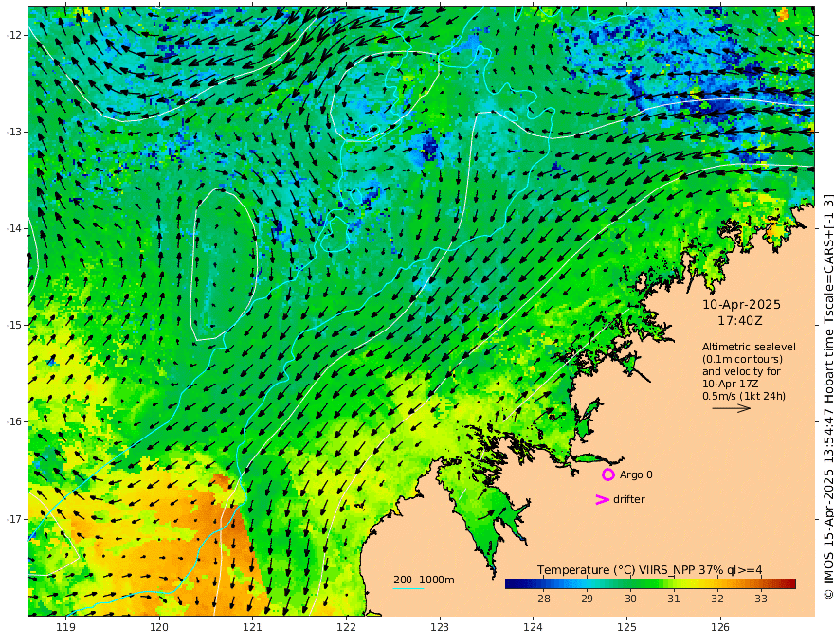Image resolution: width=834 pixels, height=644 pixels.
Task: Click the '(0.1m contours)' caption line
Action: tap(742, 359)
